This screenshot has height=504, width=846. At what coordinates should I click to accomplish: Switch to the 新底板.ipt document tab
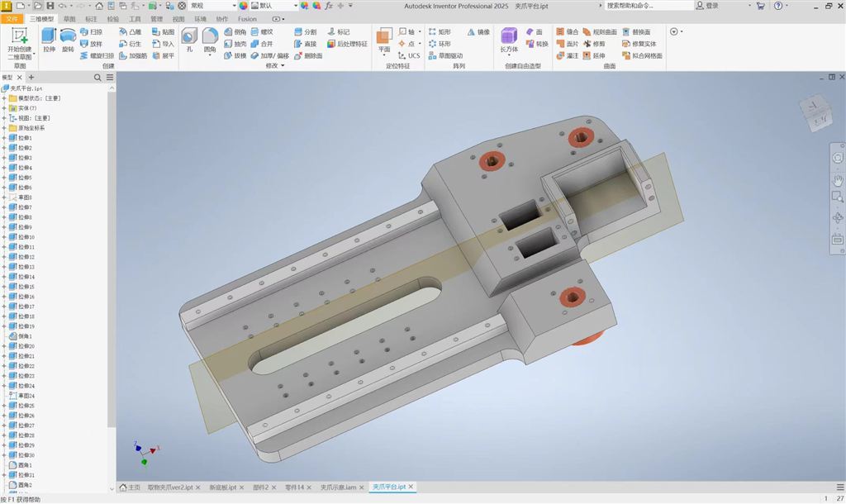222,487
